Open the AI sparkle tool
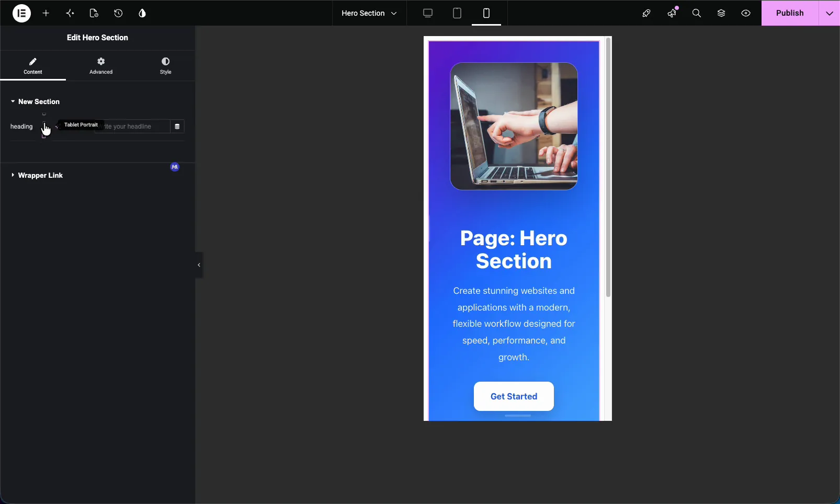Viewport: 840px width, 504px height. 70,13
